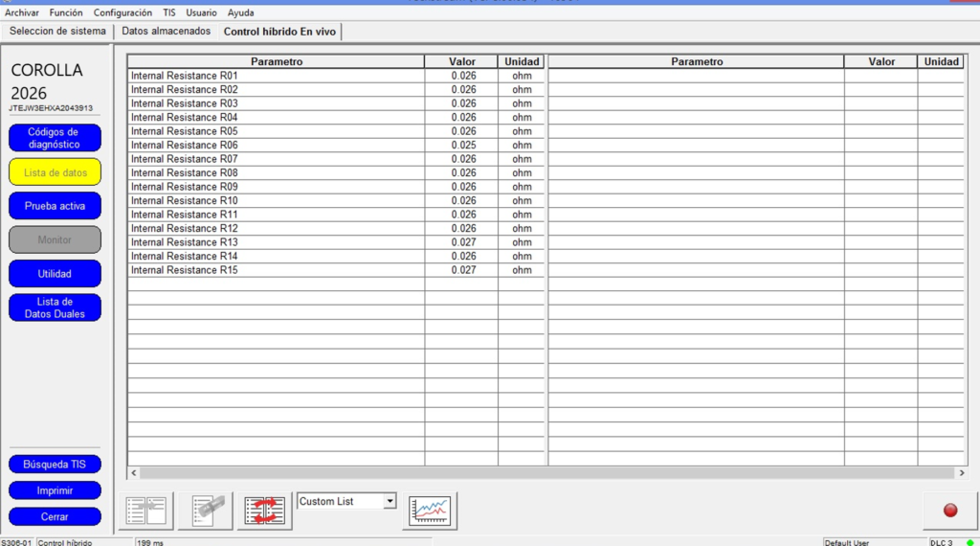Switch to Datos almacenados tab

166,32
